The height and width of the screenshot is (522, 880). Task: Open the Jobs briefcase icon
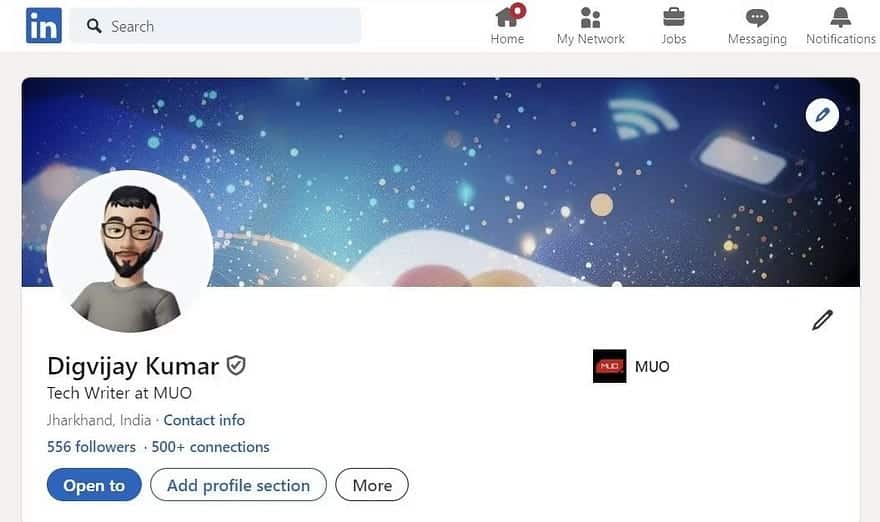tap(673, 17)
